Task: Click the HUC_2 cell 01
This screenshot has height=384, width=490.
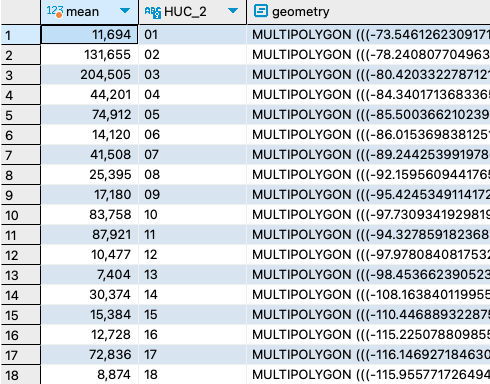Action: 192,35
